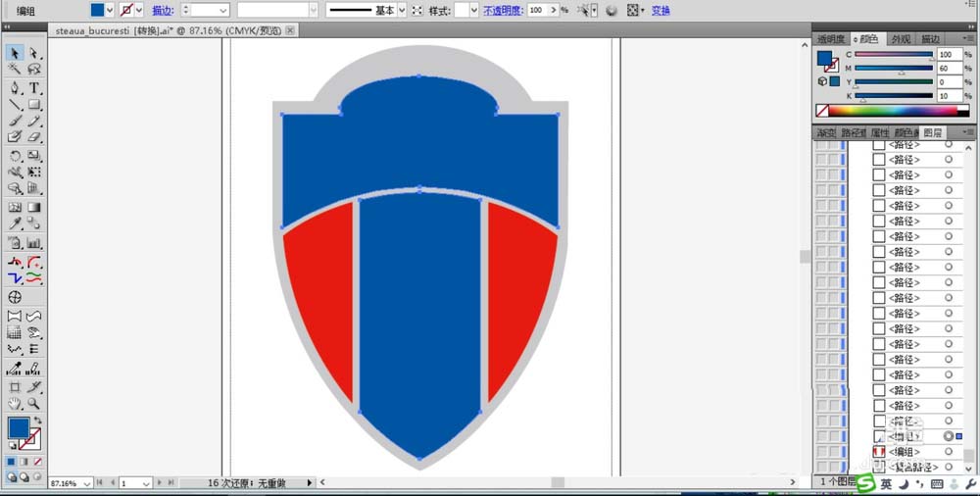Expand the opacity value arrow
980x496 pixels.
(x=553, y=10)
